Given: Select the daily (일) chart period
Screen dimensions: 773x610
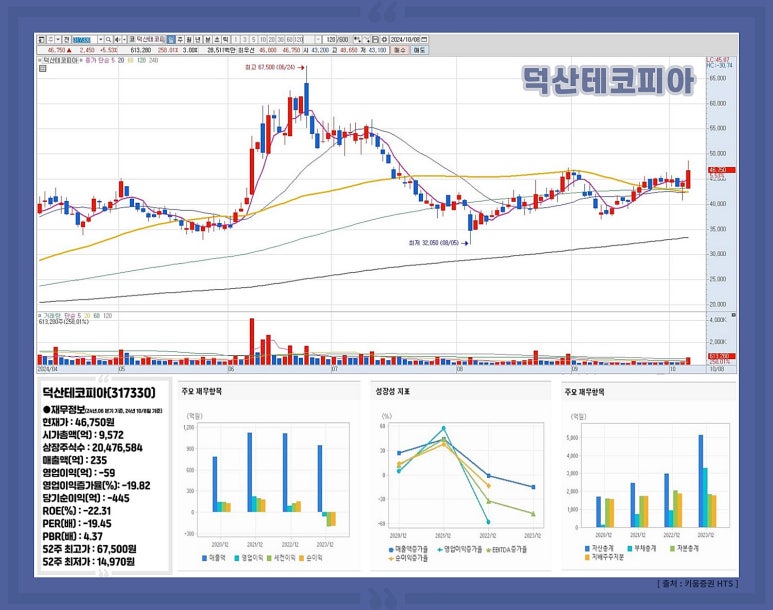Looking at the screenshot, I should [x=171, y=39].
